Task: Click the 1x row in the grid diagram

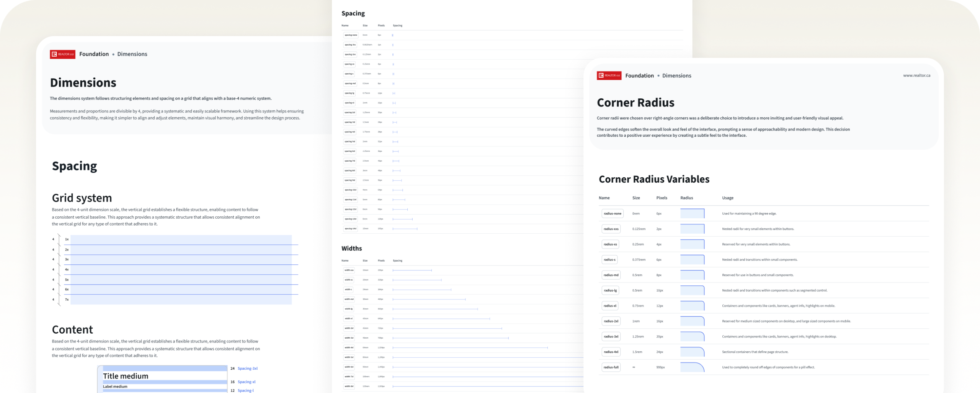Action: [181, 240]
